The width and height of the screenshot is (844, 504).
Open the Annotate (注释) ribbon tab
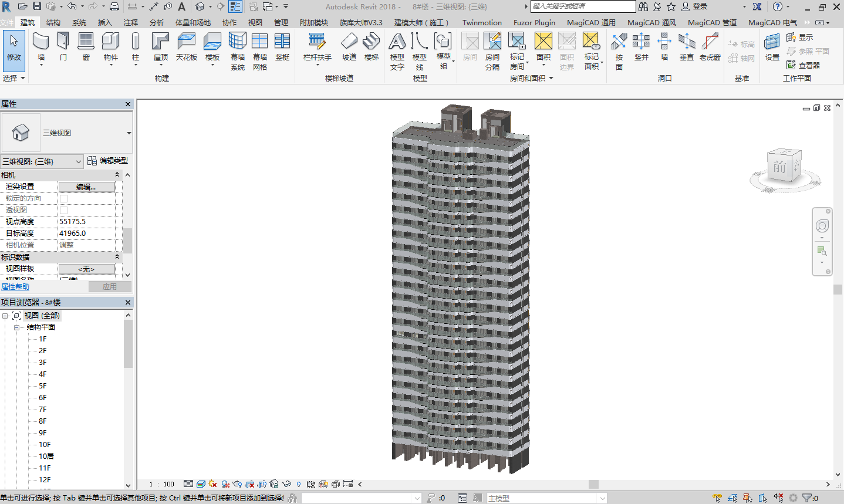131,22
